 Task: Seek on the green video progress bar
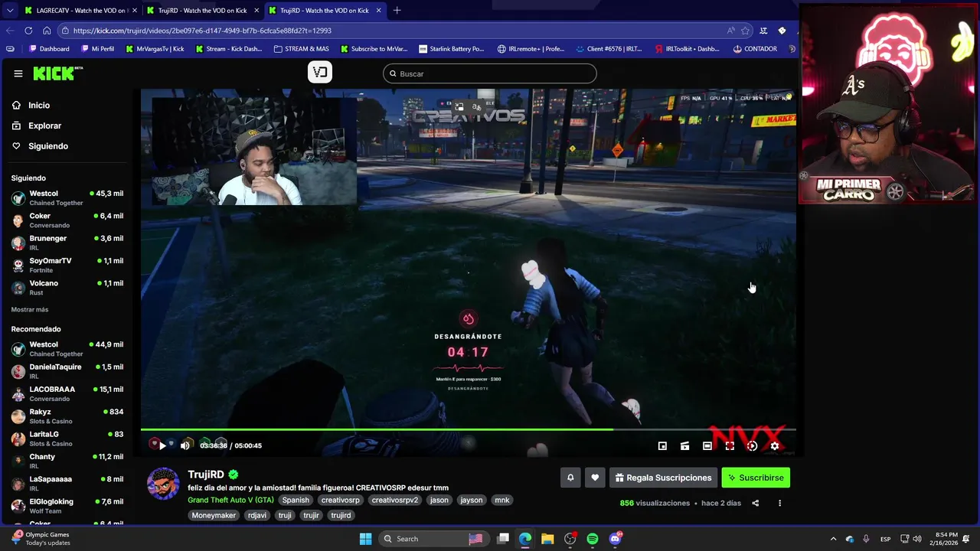(468, 429)
